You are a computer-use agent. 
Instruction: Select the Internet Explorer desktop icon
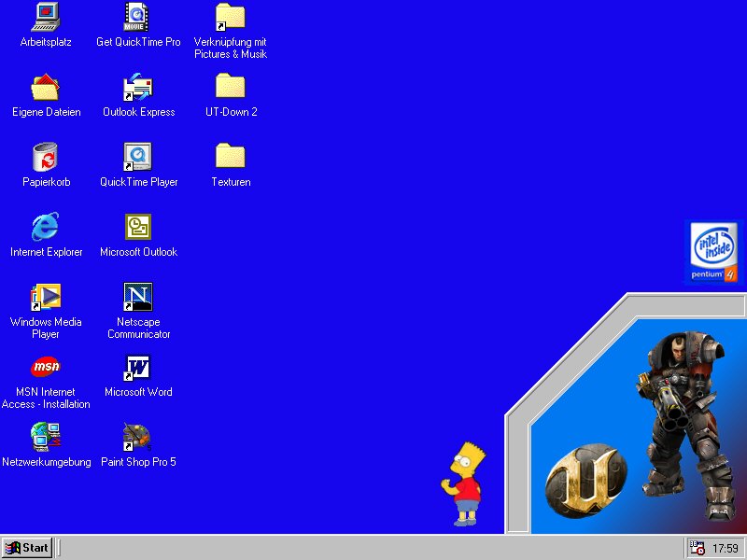pyautogui.click(x=46, y=227)
